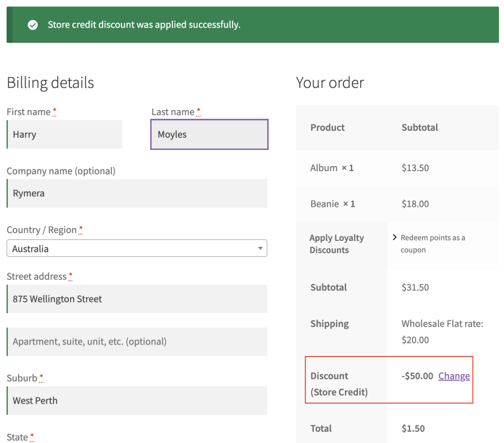Viewport: 504px width, 443px height.
Task: Click the Store credit discount success message
Action: pyautogui.click(x=144, y=25)
